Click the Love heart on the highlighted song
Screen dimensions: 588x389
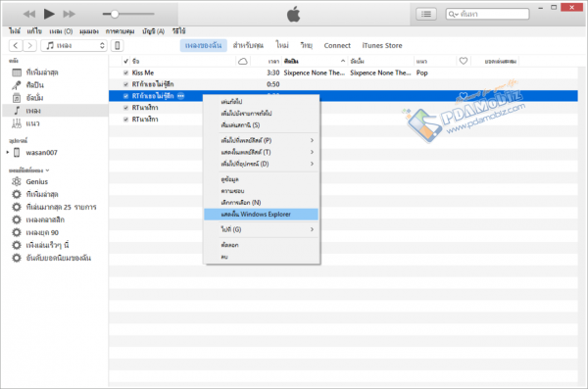464,96
